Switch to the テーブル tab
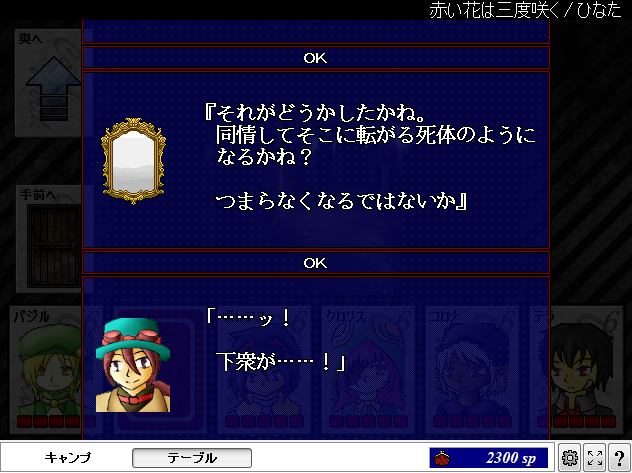Image resolution: width=632 pixels, height=473 pixels. click(192, 458)
